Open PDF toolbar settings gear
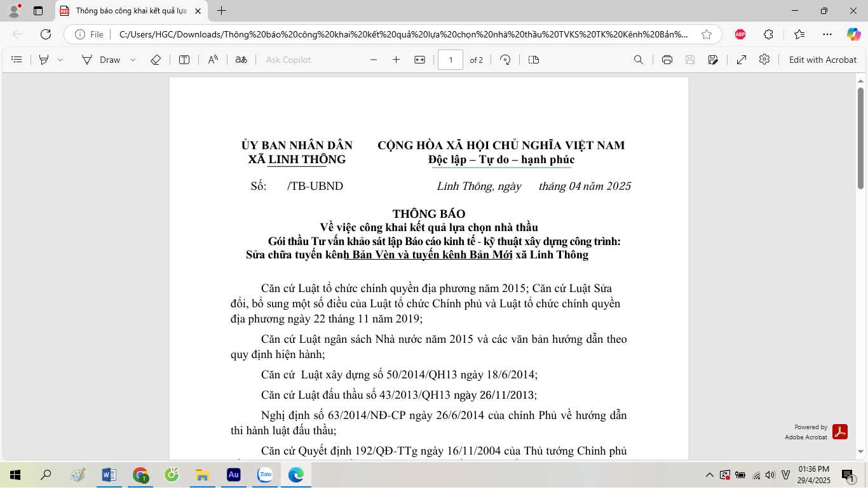Image resolution: width=868 pixels, height=499 pixels. click(764, 59)
